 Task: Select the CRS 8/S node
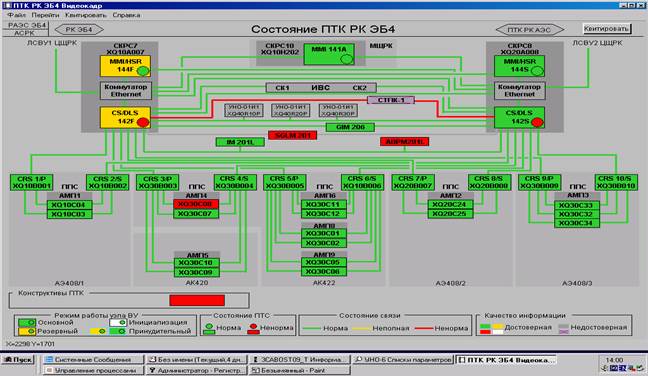(489, 183)
